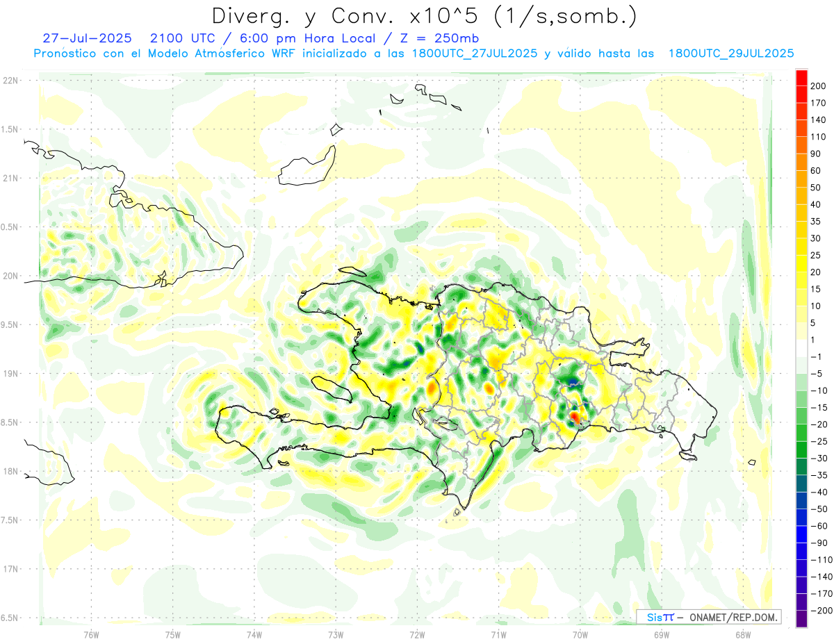Click the '9.5N' latitude label
The height and width of the screenshot is (644, 834).
[x=10, y=325]
